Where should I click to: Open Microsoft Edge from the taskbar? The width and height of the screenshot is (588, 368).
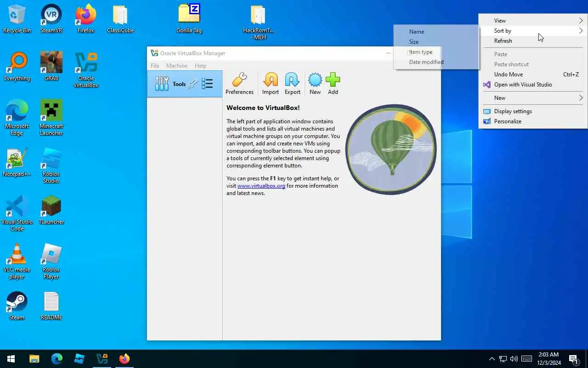pos(57,359)
